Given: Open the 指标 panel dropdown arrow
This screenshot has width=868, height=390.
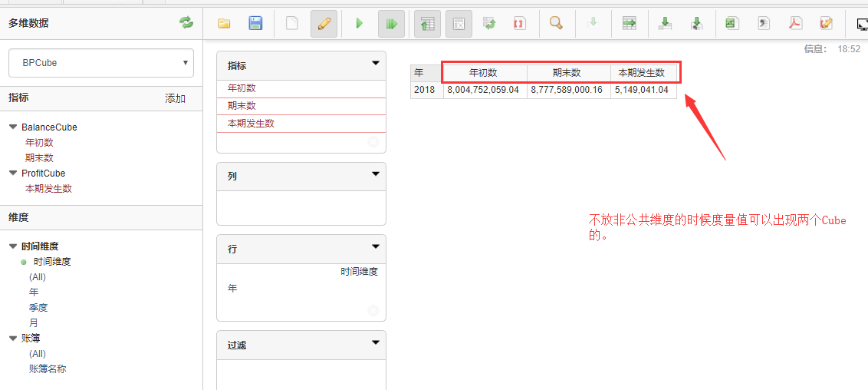Looking at the screenshot, I should (376, 63).
